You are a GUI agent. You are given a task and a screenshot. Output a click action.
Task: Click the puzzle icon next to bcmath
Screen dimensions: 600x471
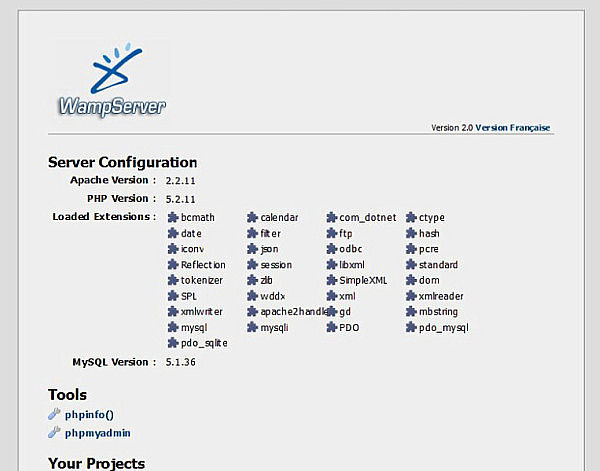pos(173,218)
